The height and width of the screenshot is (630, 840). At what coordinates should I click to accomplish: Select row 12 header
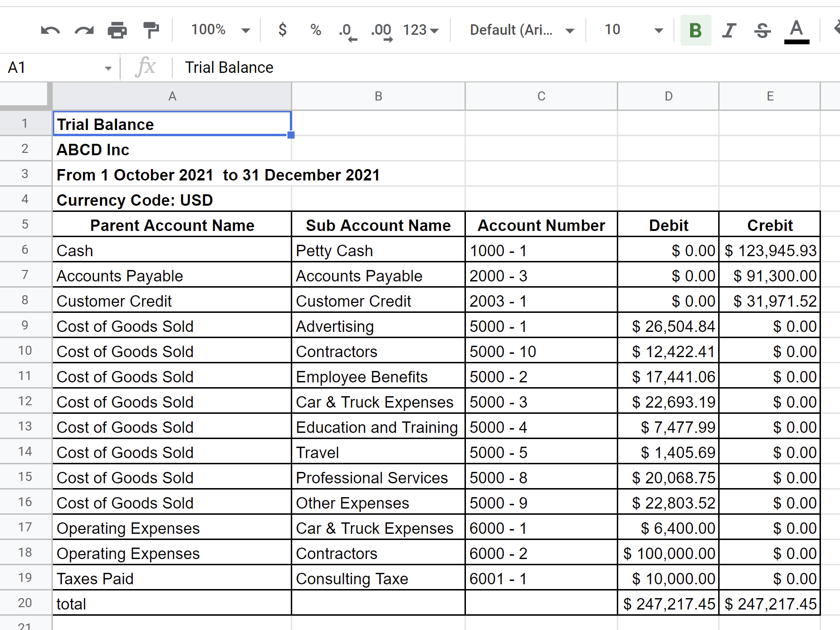click(25, 400)
